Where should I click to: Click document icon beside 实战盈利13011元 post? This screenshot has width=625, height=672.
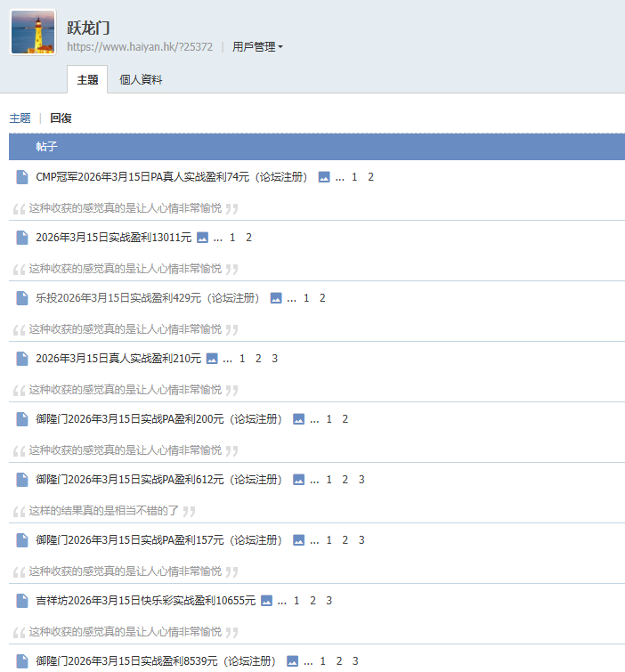click(22, 238)
